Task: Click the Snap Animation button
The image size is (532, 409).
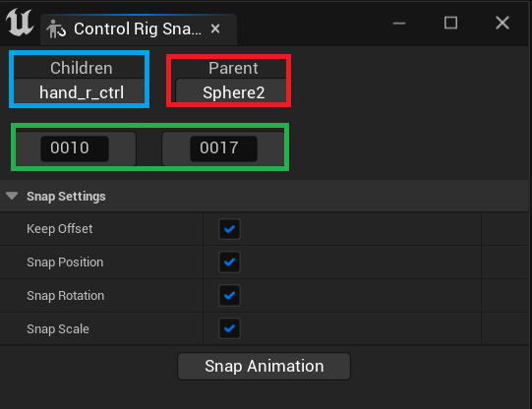Action: pyautogui.click(x=264, y=367)
